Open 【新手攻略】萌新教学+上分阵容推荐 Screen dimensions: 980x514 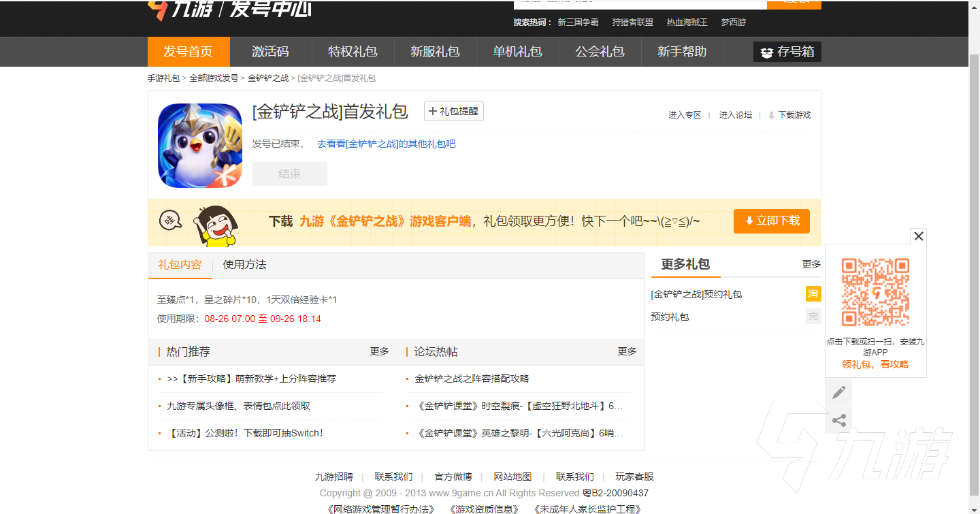251,379
